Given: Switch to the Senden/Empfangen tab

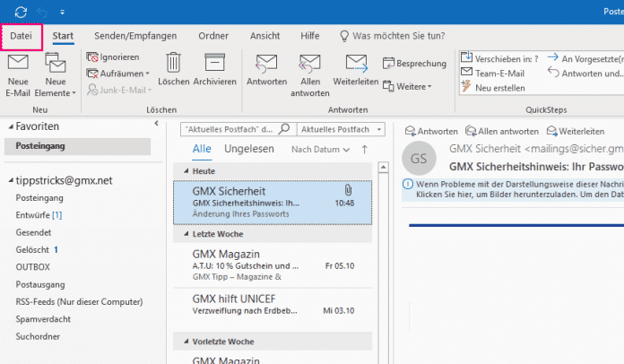Looking at the screenshot, I should pos(135,36).
